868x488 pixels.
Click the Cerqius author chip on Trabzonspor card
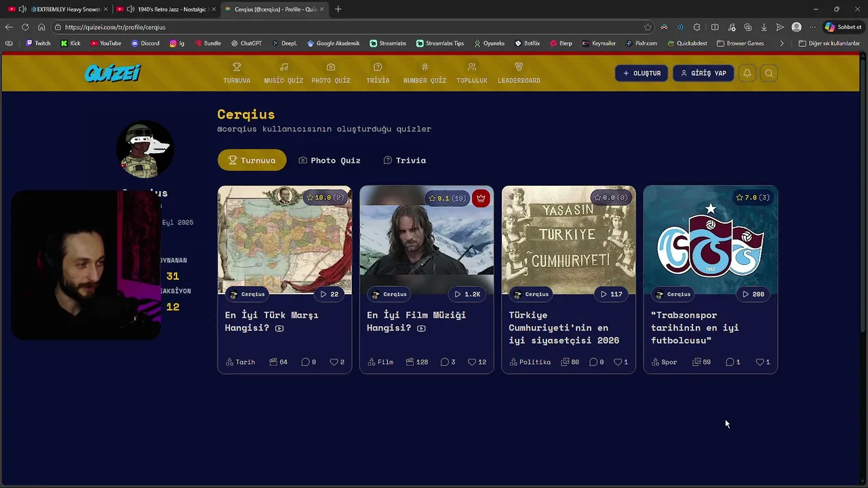(673, 294)
